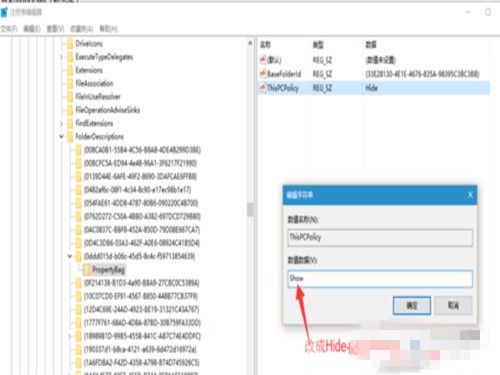Click the tree pane scroll-up arrow
The width and height of the screenshot is (500, 375).
point(250,43)
